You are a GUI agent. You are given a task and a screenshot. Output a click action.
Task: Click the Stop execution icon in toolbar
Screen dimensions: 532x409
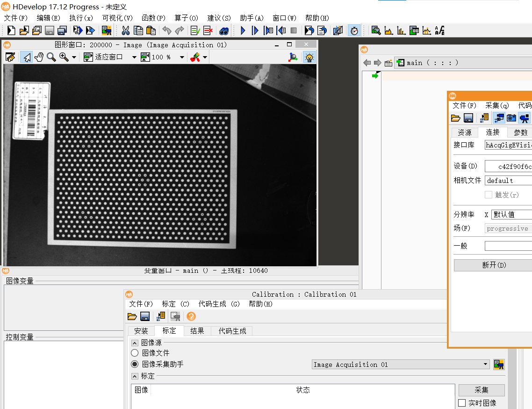coord(294,30)
